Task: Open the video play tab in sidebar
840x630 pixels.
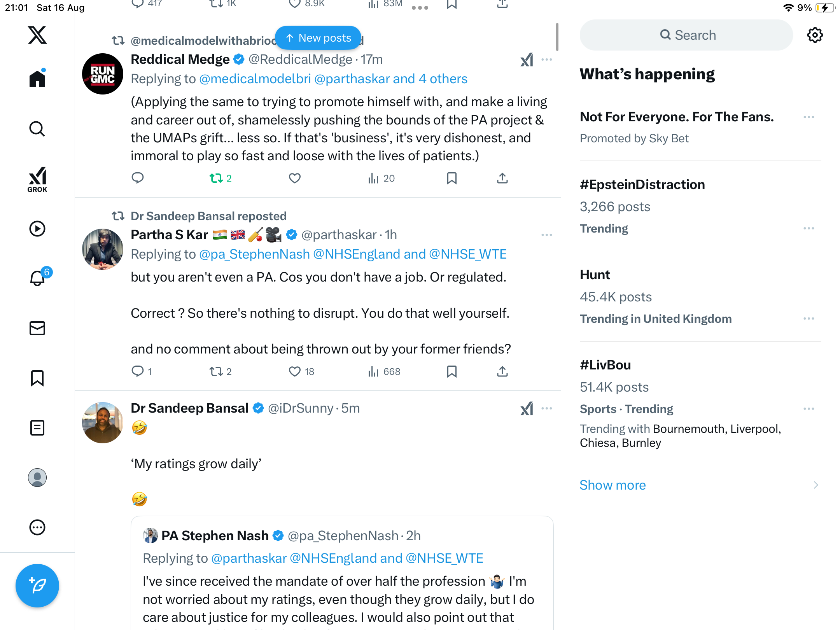Action: [x=37, y=229]
